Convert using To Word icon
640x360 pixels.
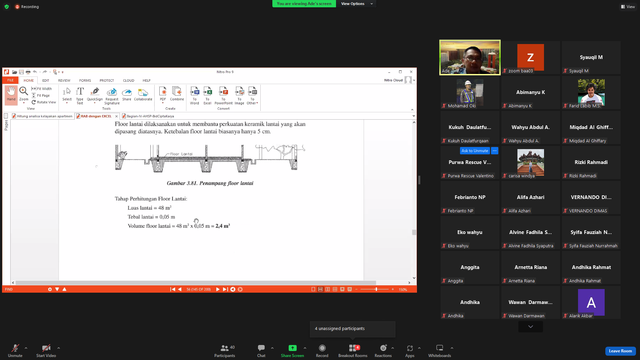click(x=195, y=96)
